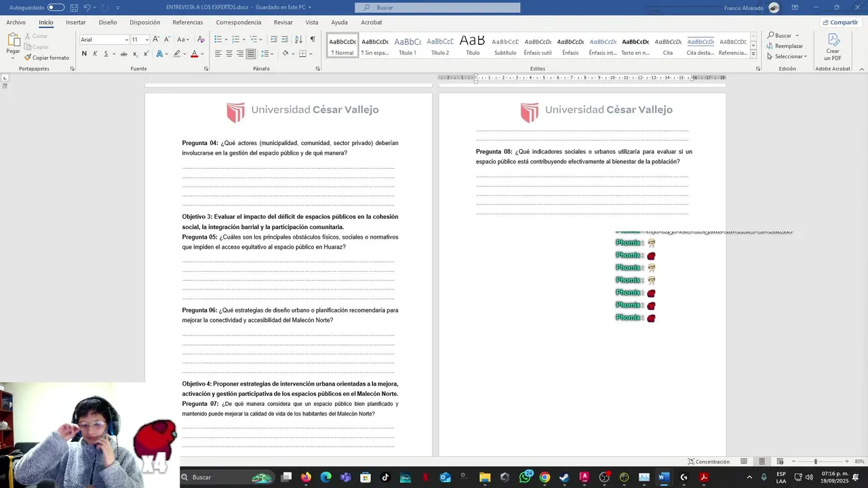Click Crear un PDF in Adobe Acrobat
868x488 pixels.
(833, 47)
